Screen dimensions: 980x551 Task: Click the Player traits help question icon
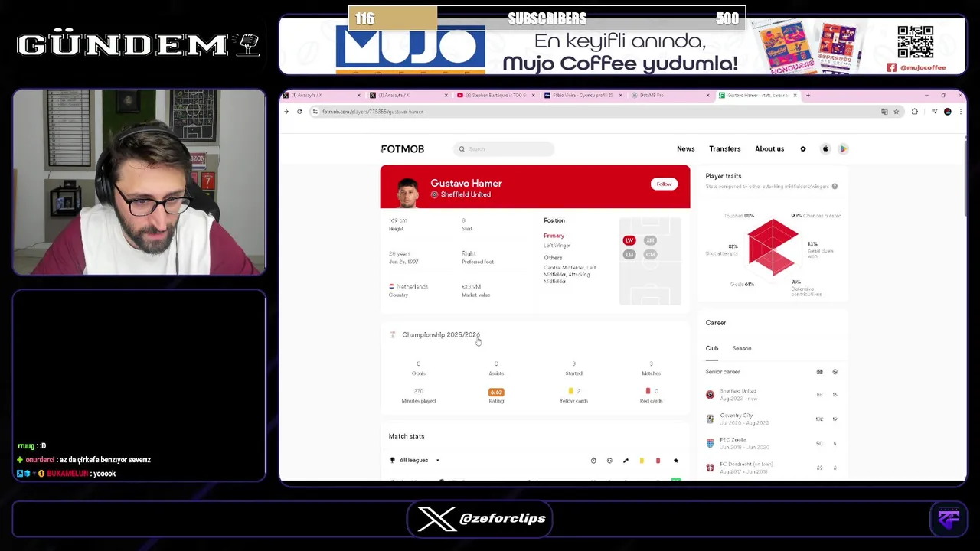(x=835, y=186)
